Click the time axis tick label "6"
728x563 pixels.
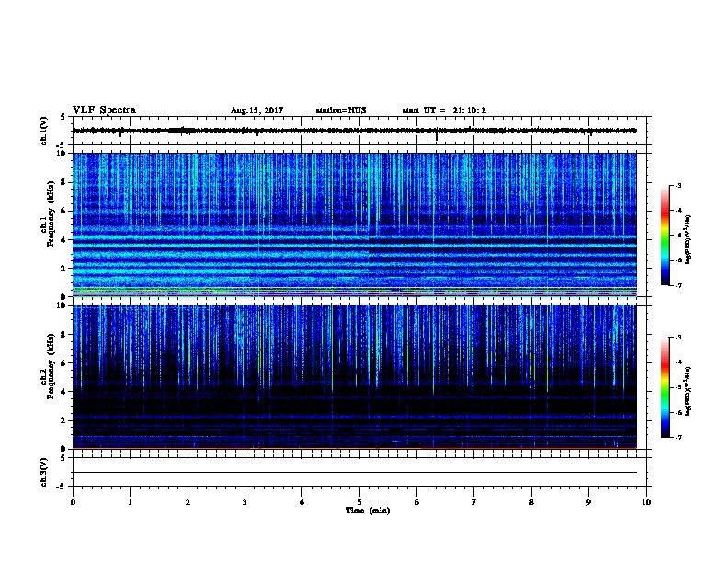pyautogui.click(x=417, y=502)
